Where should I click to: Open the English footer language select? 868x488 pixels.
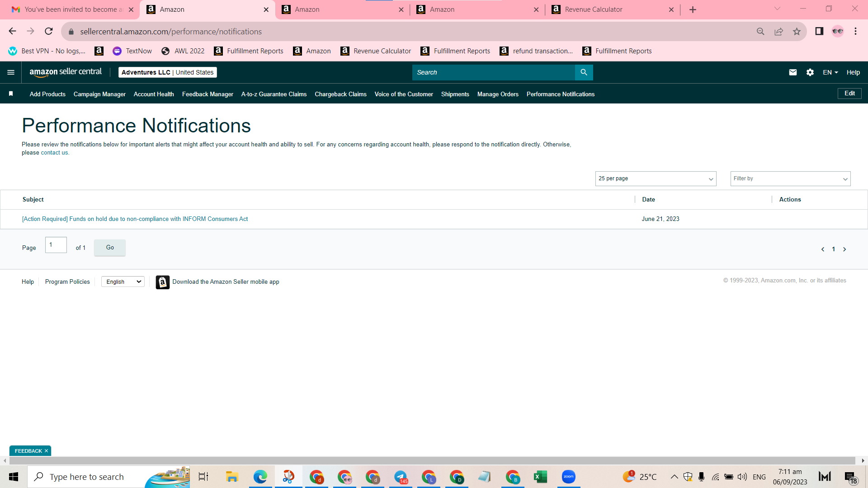tap(123, 282)
